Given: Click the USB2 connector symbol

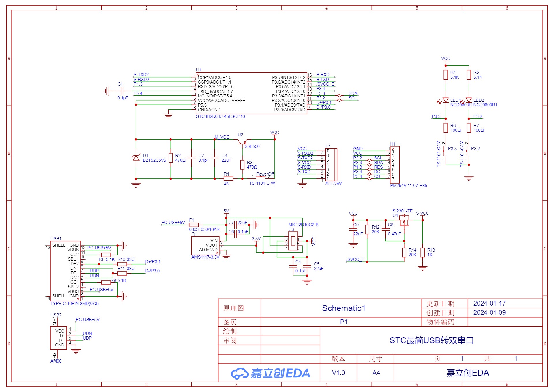Looking at the screenshot, I should click(x=59, y=338).
